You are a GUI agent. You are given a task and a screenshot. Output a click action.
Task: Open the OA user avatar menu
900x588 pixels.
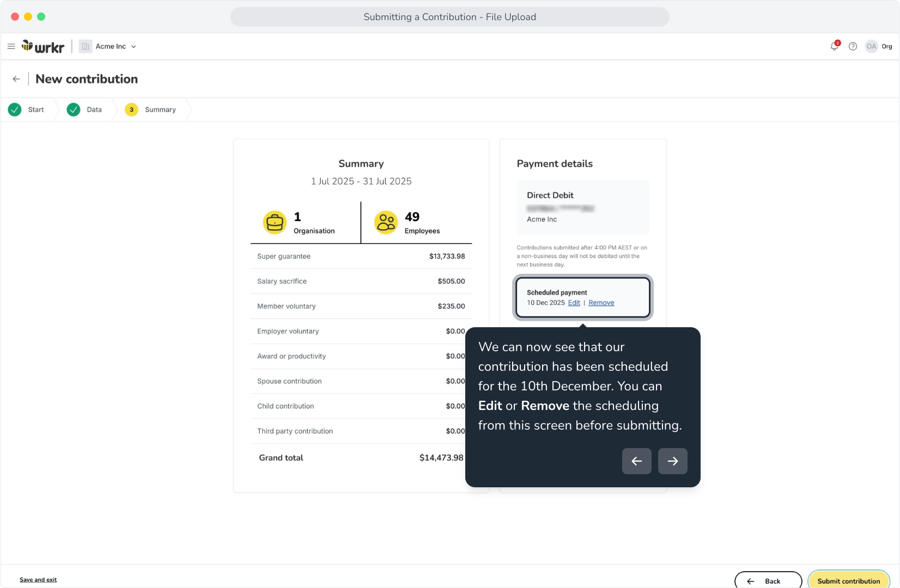click(x=872, y=46)
